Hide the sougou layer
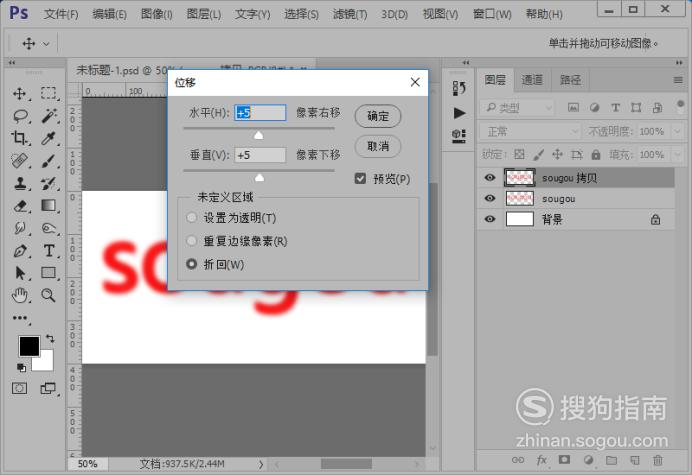The height and width of the screenshot is (475, 692). [x=489, y=198]
